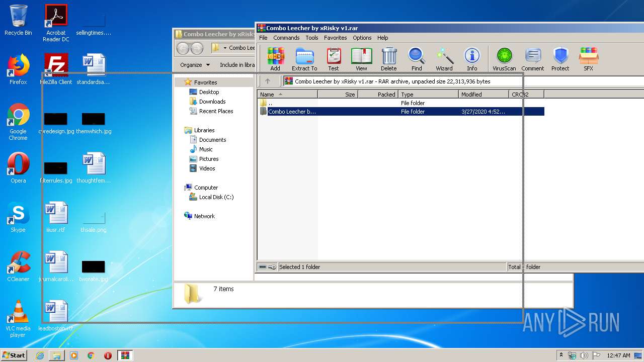Viewport: 644px width, 362px height.
Task: Show archive Info
Action: click(x=472, y=59)
